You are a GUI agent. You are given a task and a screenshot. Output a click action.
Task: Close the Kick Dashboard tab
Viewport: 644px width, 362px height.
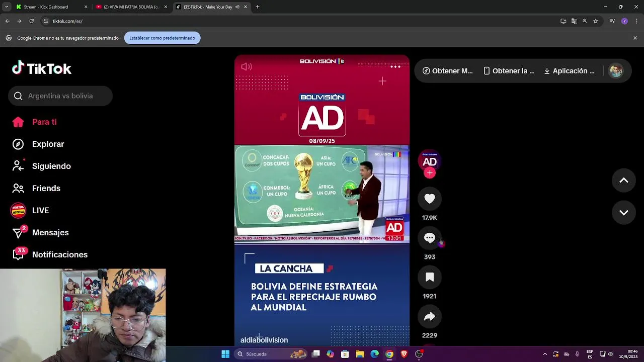[x=86, y=7]
